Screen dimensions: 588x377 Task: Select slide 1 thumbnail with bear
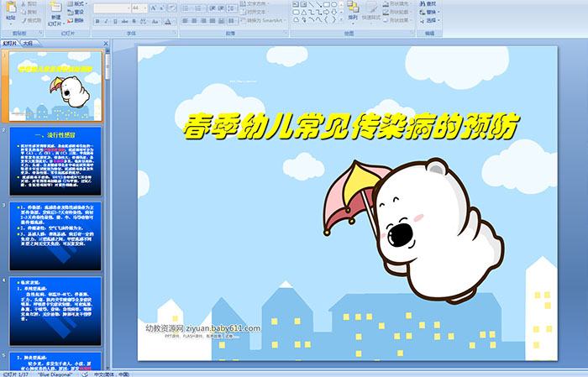point(55,86)
